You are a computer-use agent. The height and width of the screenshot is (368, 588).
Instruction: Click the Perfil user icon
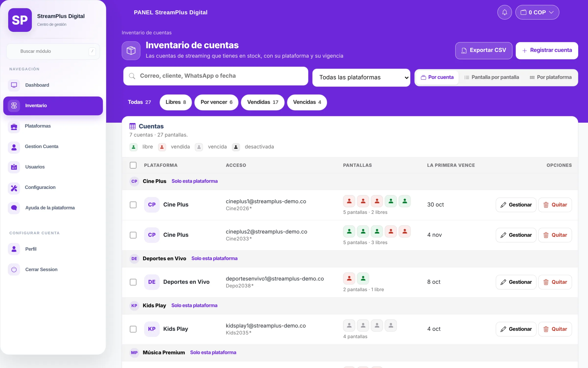14,249
